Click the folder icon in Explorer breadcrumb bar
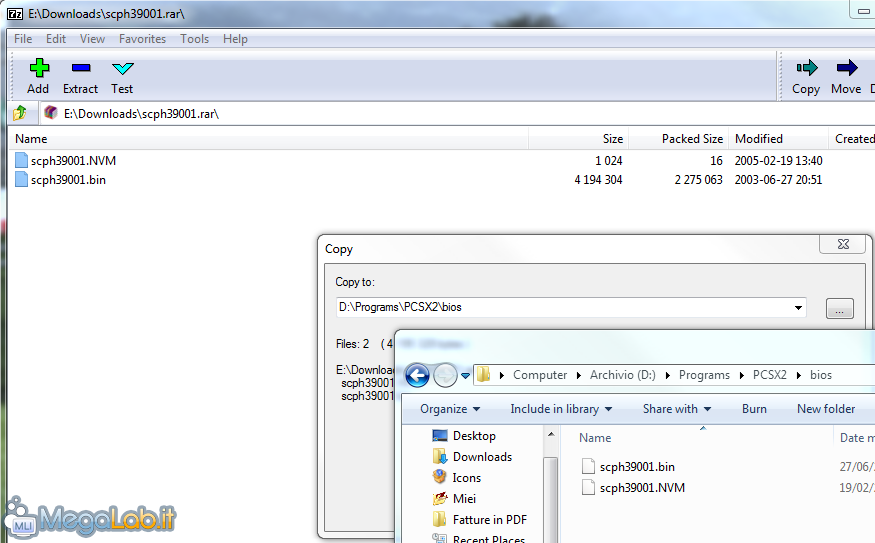Viewport: 875px width, 543px height. (484, 374)
